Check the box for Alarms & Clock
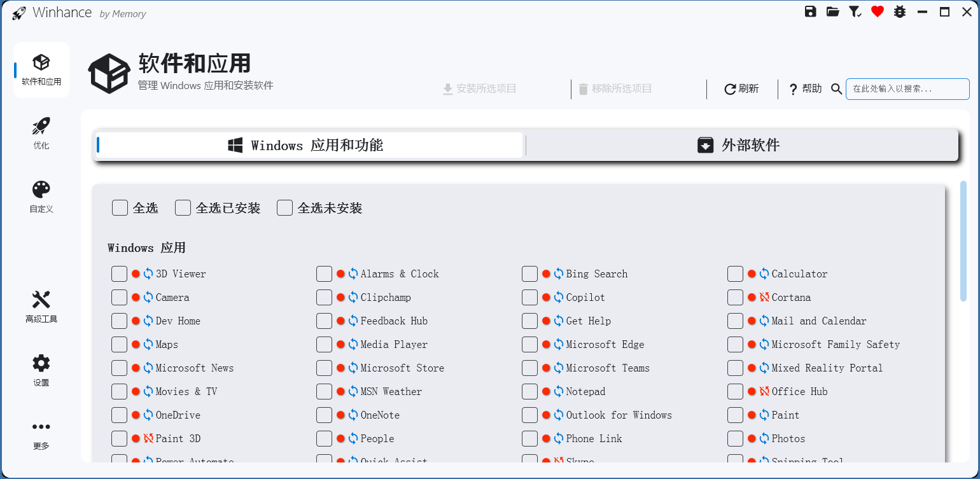This screenshot has width=980, height=479. 324,274
